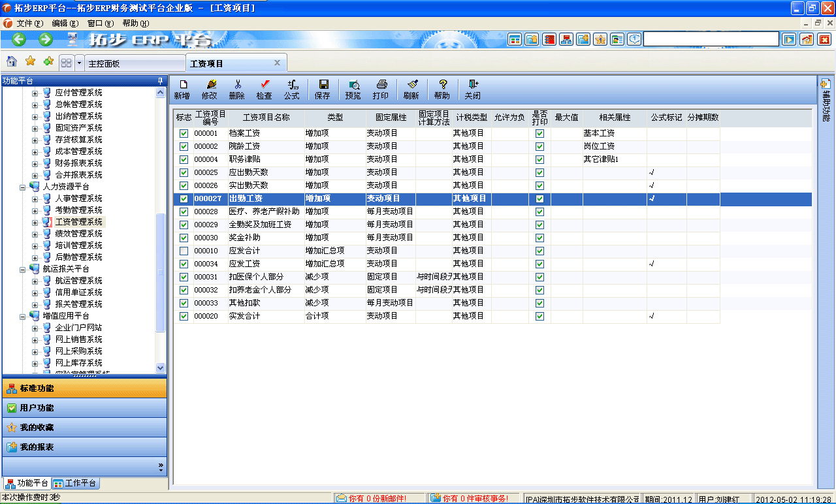836x504 pixels.
Task: Click the 保存 (Save) icon
Action: [323, 89]
